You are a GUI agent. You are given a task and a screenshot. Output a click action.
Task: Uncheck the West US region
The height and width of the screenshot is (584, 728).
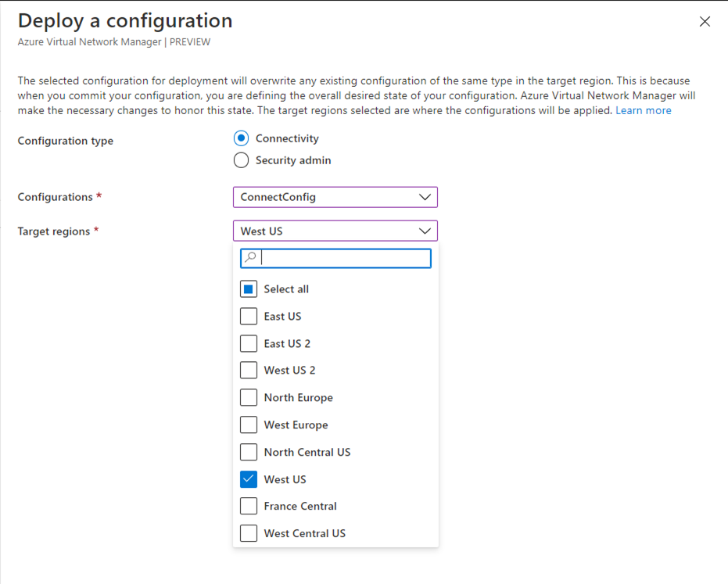point(249,479)
